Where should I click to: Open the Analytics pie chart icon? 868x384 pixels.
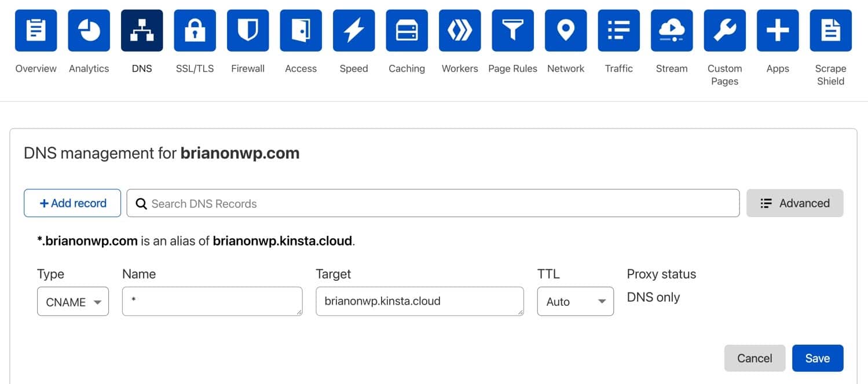click(89, 31)
